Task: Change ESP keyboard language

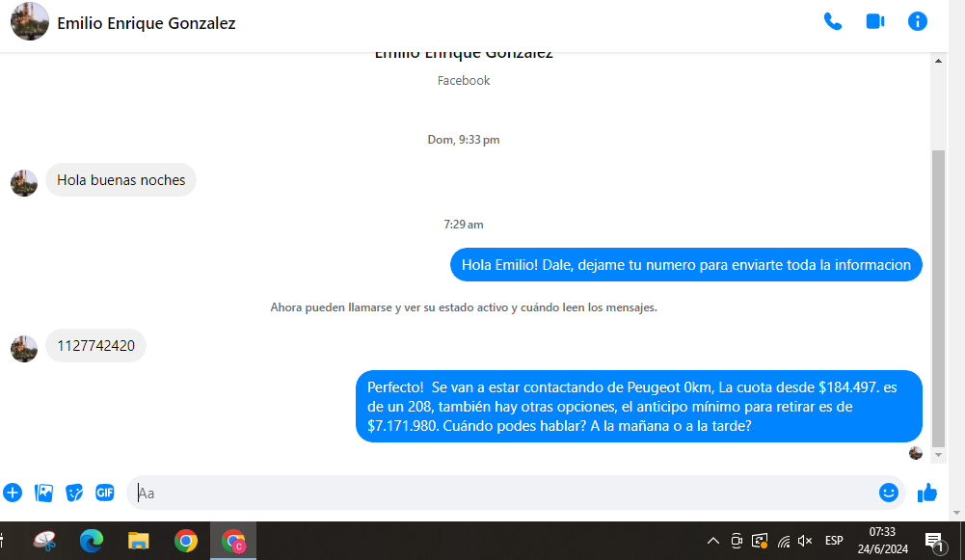Action: tap(834, 541)
